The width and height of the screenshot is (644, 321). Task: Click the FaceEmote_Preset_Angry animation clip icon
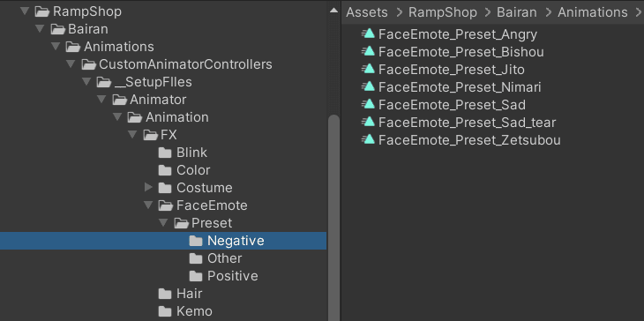pos(369,34)
